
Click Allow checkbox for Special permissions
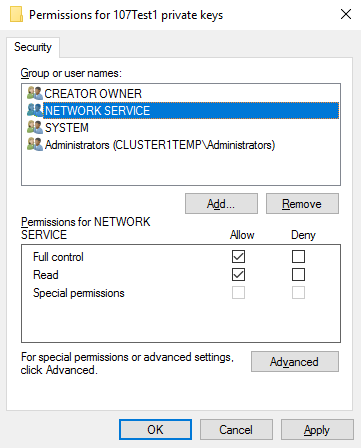tap(238, 293)
